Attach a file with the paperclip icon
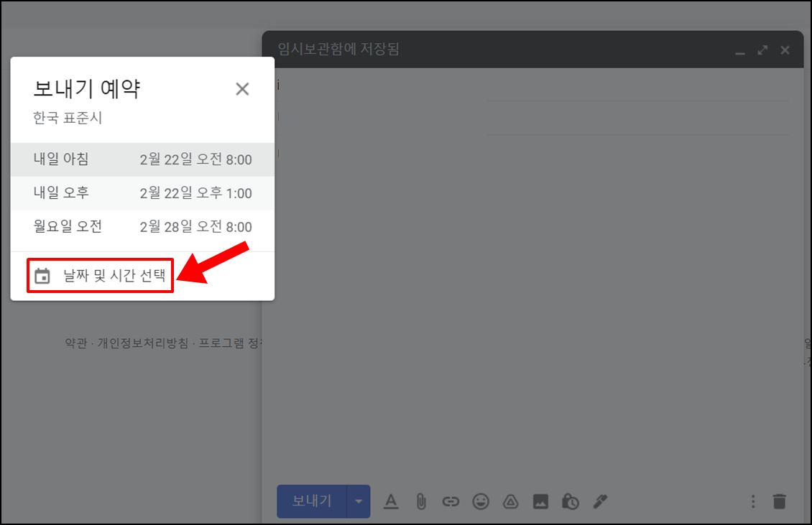Viewport: 812px width, 525px height. click(x=420, y=501)
